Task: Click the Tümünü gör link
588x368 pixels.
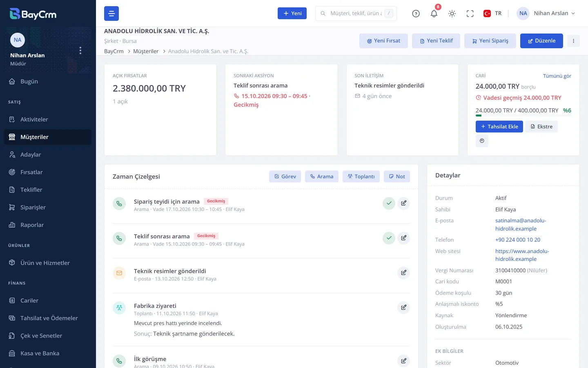Action: pyautogui.click(x=557, y=76)
